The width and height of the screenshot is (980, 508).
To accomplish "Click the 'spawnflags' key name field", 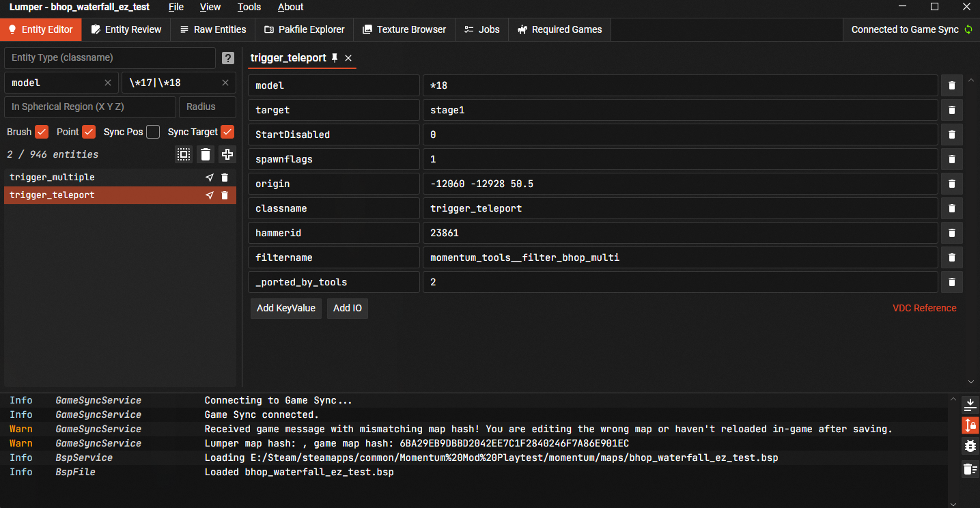I will (x=334, y=159).
